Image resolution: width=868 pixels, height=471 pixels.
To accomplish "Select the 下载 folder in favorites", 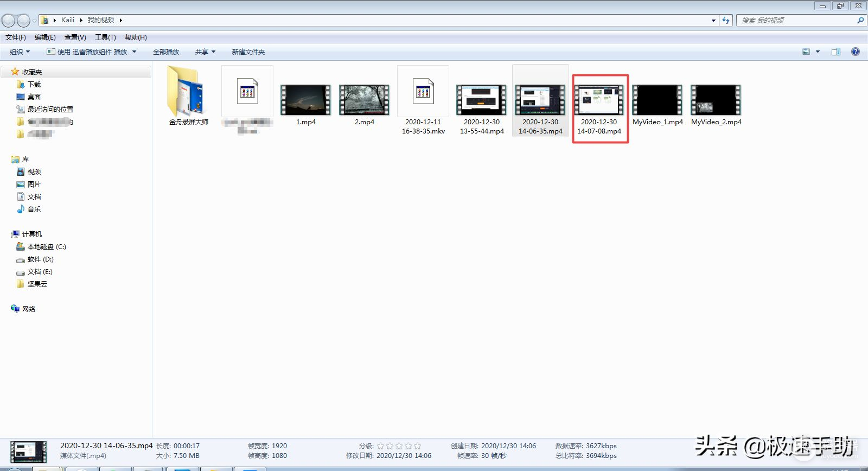I will point(34,84).
